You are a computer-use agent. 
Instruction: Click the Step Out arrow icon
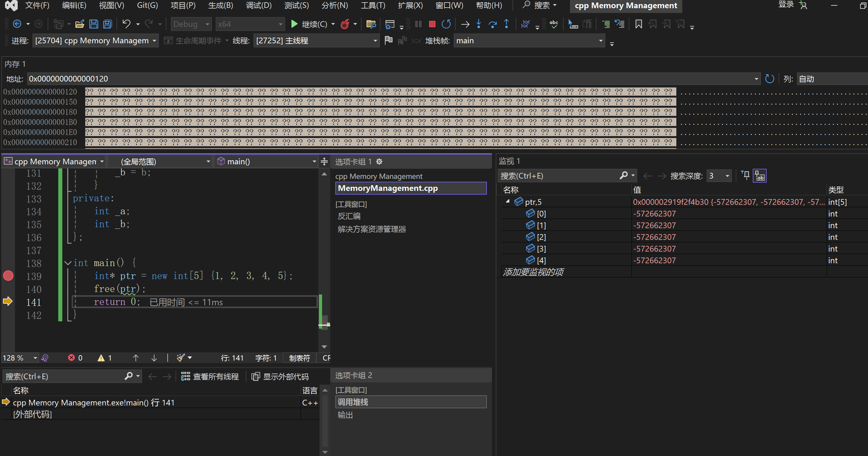pyautogui.click(x=506, y=24)
